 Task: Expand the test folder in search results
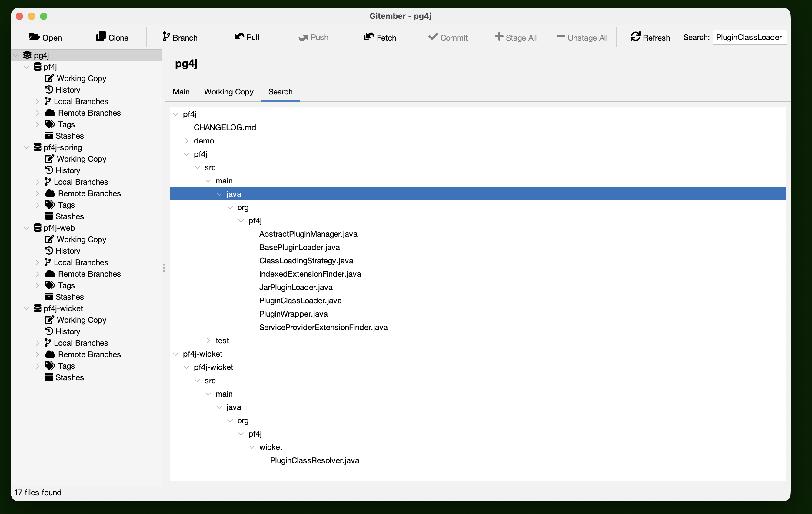point(208,341)
